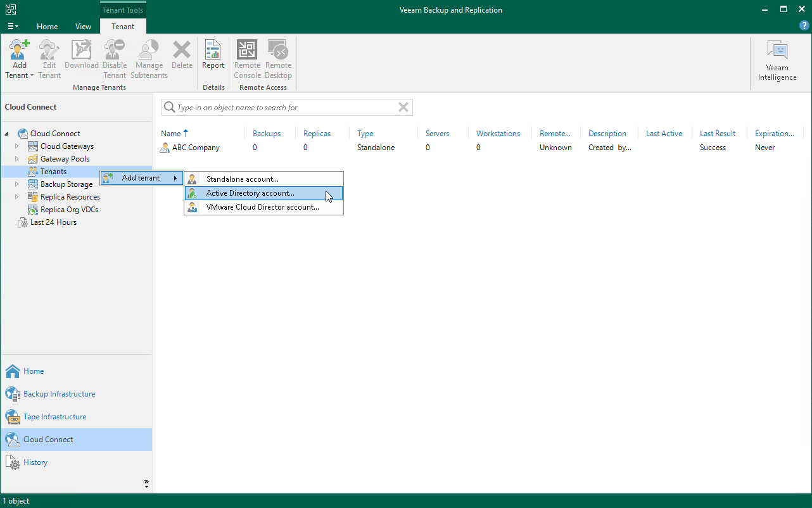Open Veeam Intelligence assistant
This screenshot has height=508, width=812.
[x=777, y=61]
